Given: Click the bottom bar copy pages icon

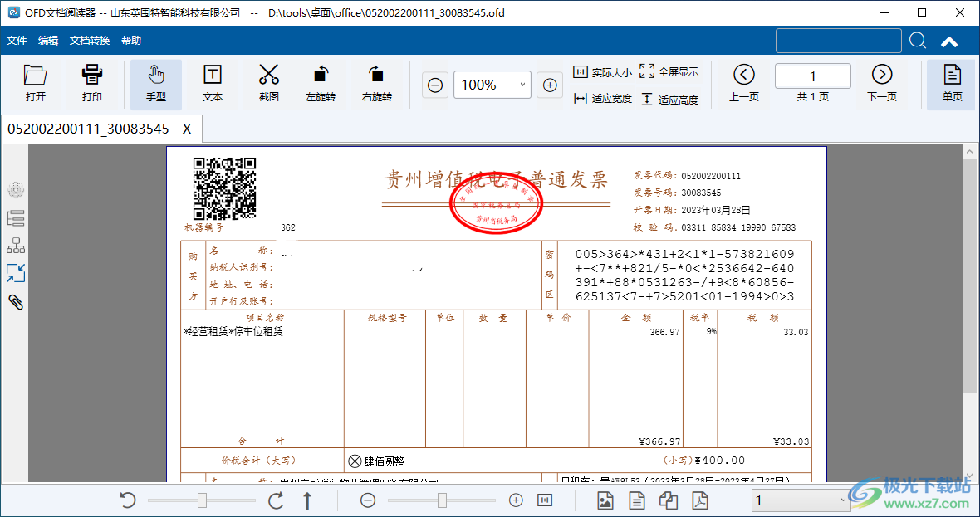Looking at the screenshot, I should click(x=669, y=500).
